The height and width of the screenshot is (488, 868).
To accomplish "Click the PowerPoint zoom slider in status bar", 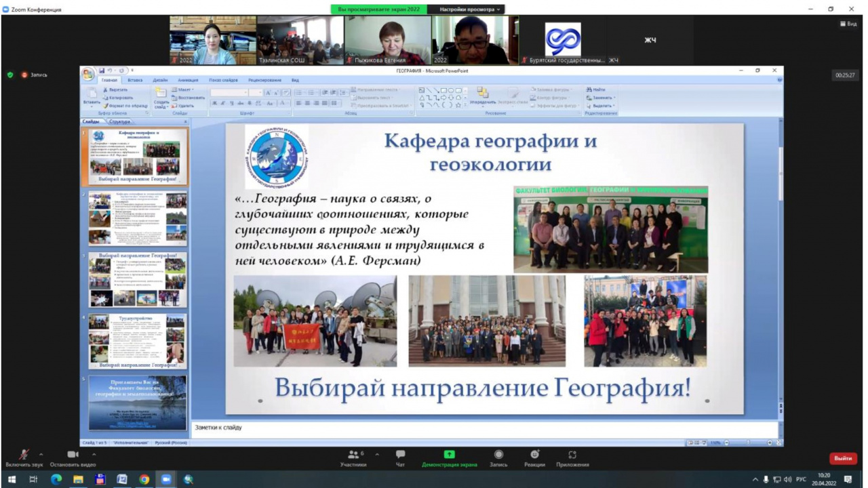I will pos(748,443).
